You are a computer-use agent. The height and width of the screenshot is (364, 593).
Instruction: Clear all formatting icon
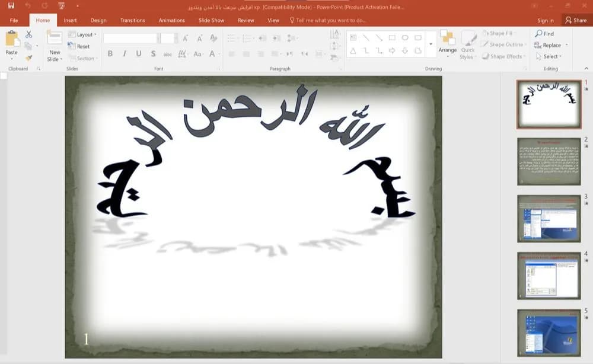pos(213,38)
